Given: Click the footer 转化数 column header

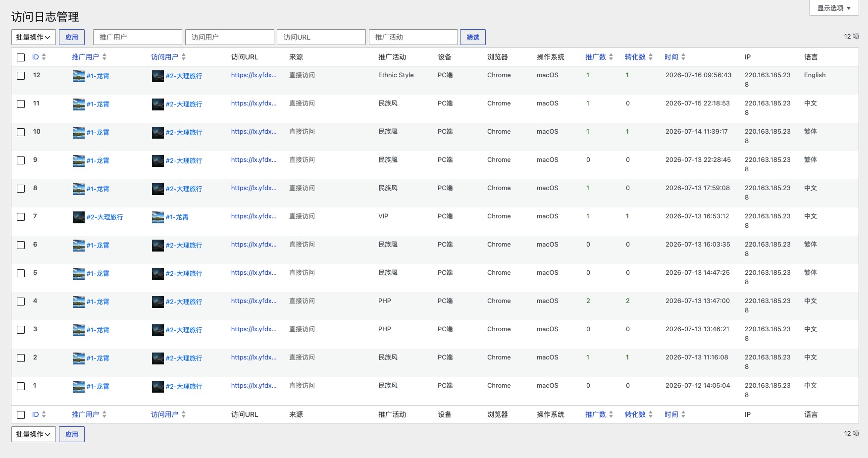Looking at the screenshot, I should 635,414.
